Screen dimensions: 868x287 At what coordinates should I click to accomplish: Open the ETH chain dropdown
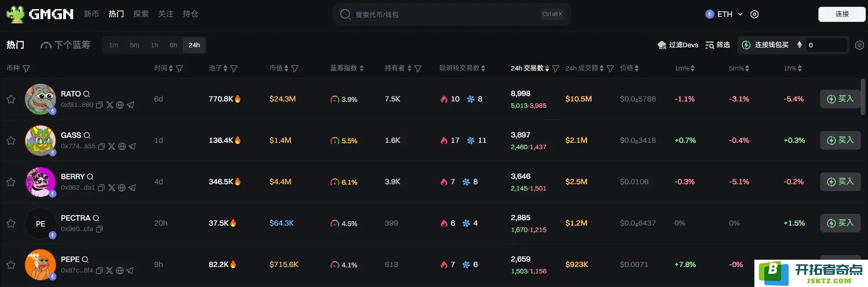724,14
